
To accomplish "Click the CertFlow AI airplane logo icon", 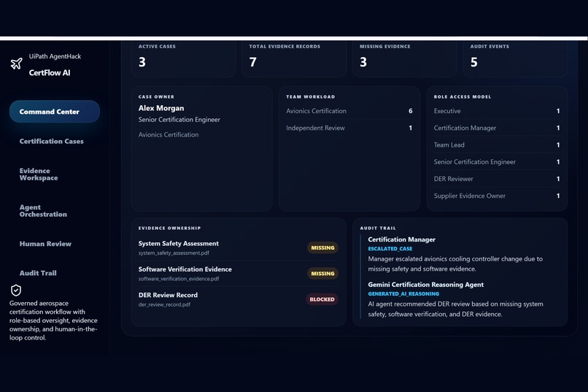I will [16, 64].
